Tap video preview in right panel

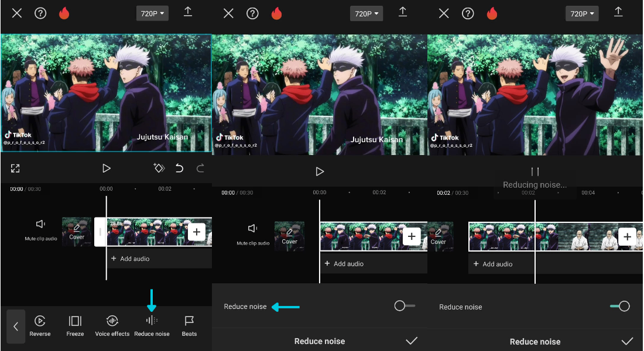click(x=535, y=95)
